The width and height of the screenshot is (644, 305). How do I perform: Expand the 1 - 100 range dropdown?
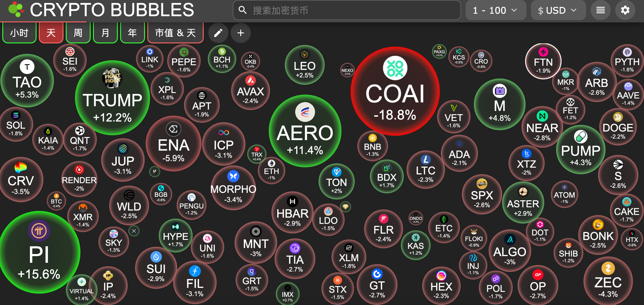(x=495, y=10)
